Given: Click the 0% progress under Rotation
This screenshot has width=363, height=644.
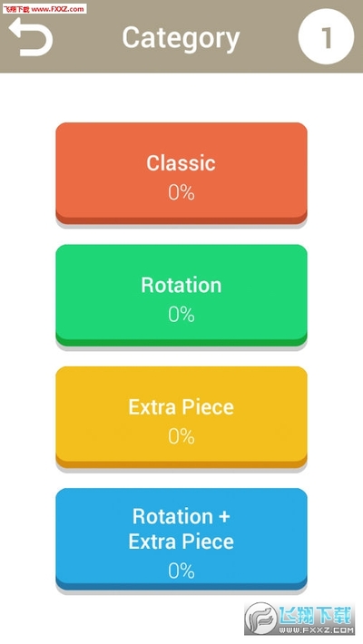Looking at the screenshot, I should point(181,315).
